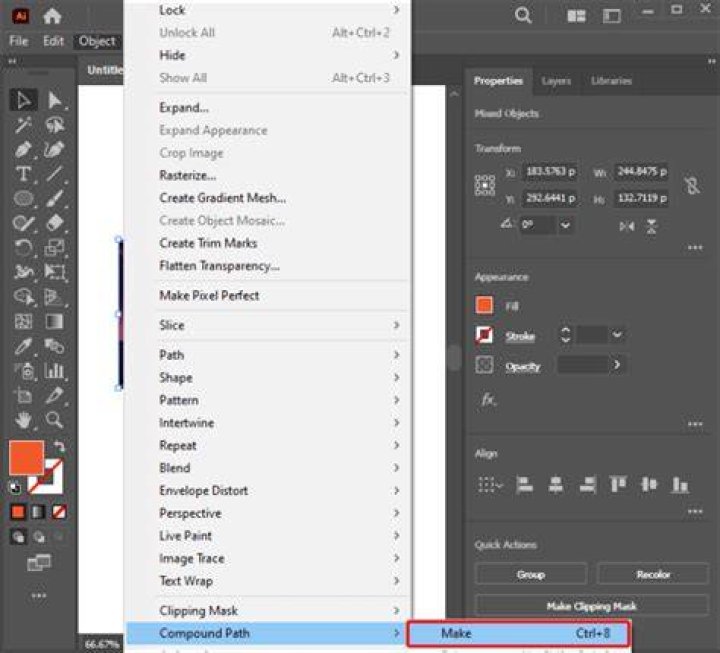
Task: Select the Width tool
Action: point(23,272)
